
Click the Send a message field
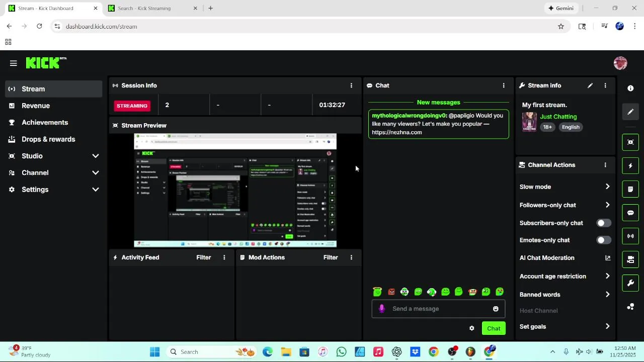(x=438, y=309)
